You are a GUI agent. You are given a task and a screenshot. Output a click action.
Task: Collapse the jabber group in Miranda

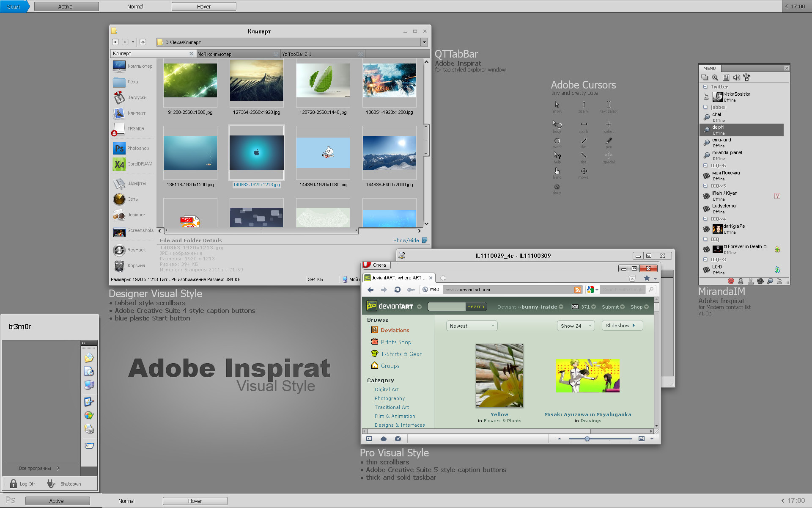(705, 107)
